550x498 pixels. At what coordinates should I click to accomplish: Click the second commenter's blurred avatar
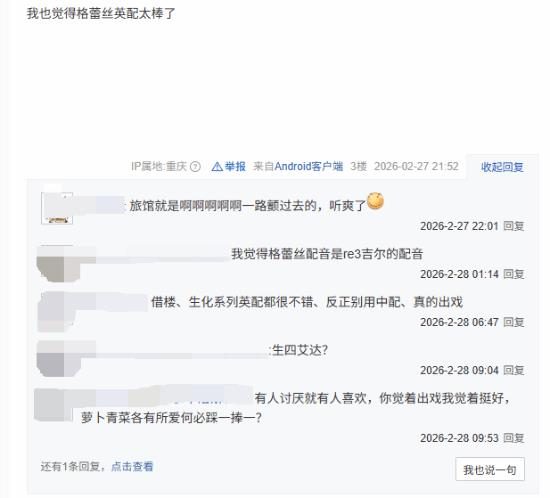(58, 263)
